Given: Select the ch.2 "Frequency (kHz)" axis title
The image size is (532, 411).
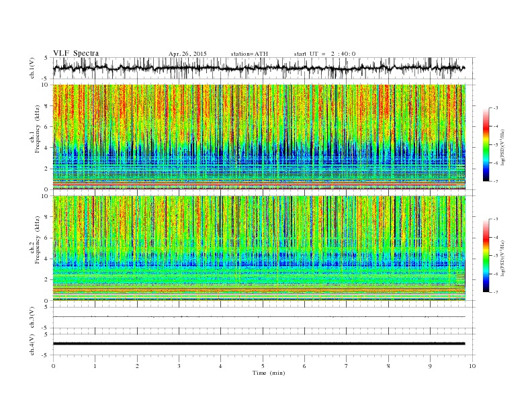Looking at the screenshot, I should (x=38, y=240).
